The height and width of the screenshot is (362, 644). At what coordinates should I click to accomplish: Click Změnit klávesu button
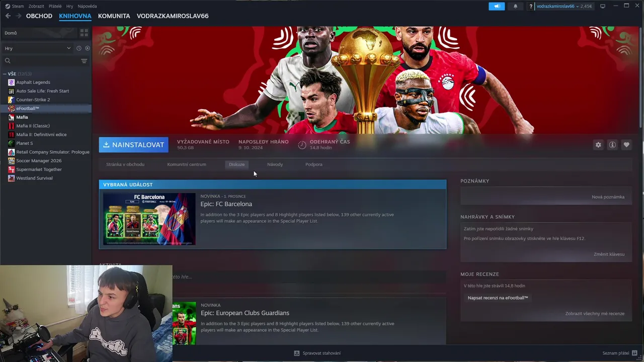pyautogui.click(x=609, y=254)
